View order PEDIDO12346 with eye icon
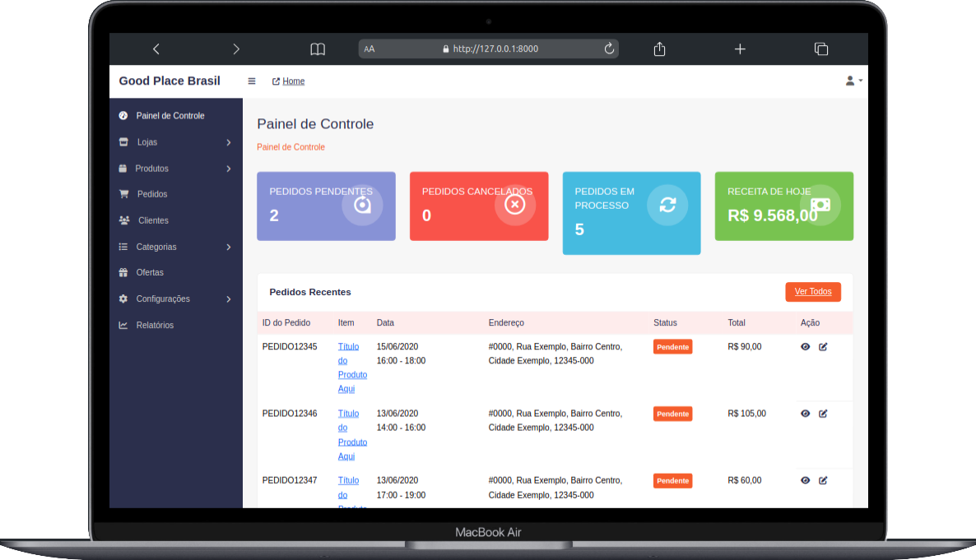This screenshot has height=560, width=976. coord(806,413)
